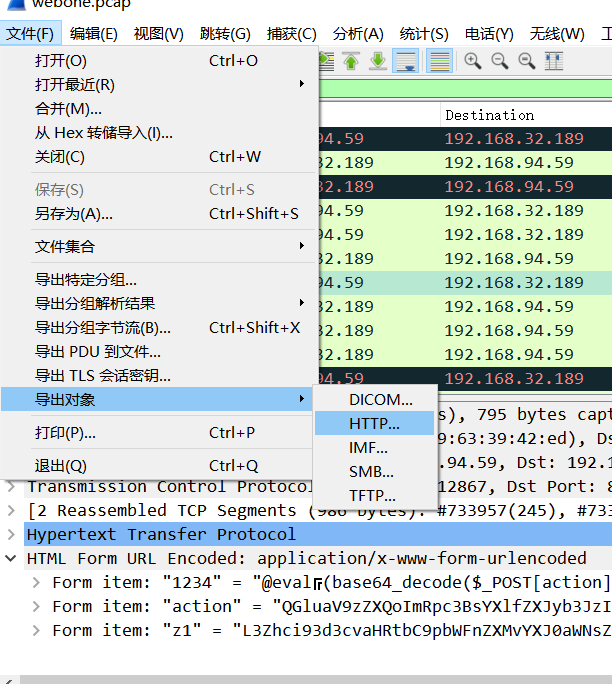Click the Destination column header
This screenshot has width=612, height=684.
[526, 115]
